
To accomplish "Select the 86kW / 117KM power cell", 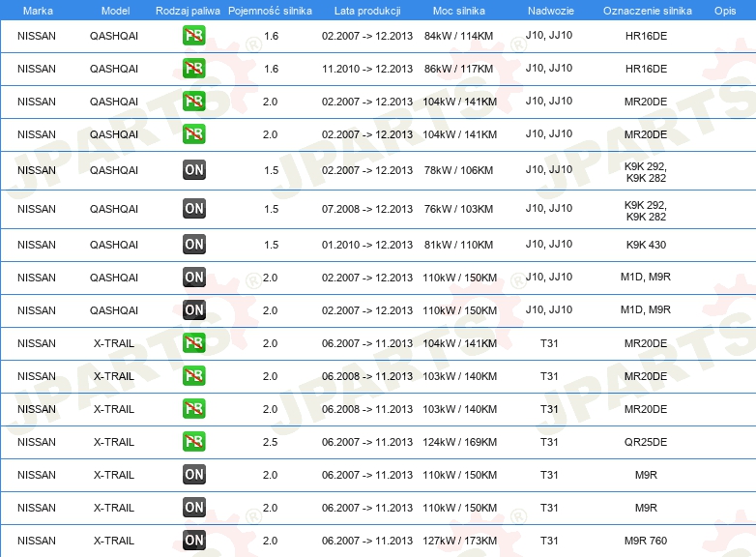I will [458, 69].
